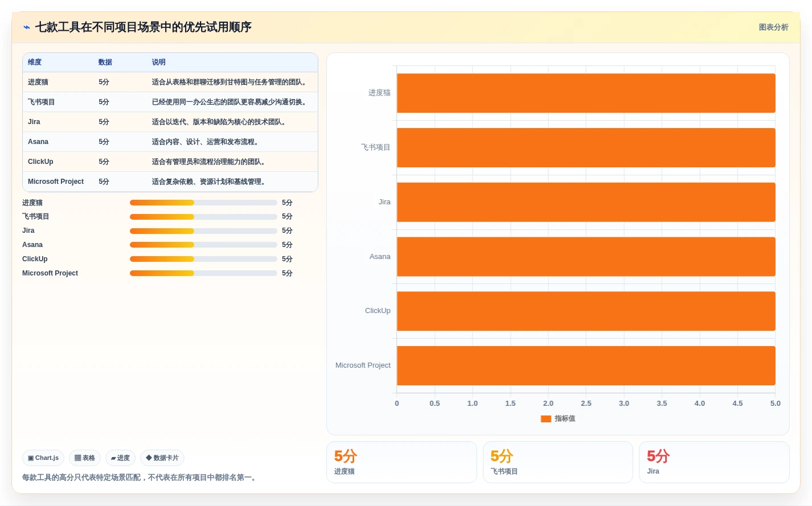Click the 维度 column header

35,62
